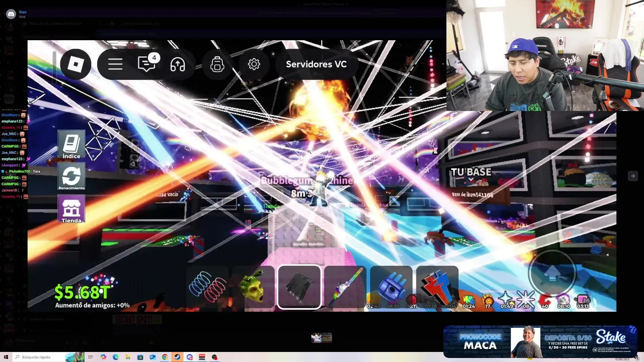Screen dimensions: 644x362
Task: Open Microsoft Store from the taskbar
Action: (140, 357)
